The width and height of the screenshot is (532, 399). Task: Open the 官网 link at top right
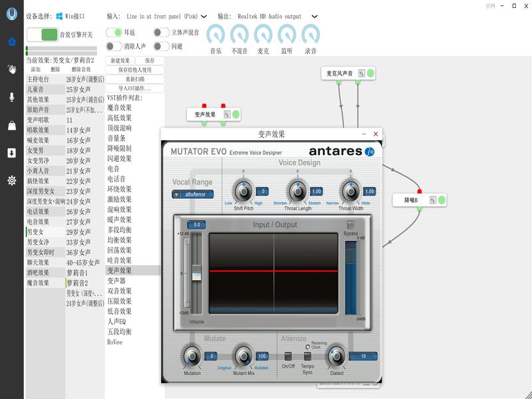pyautogui.click(x=490, y=6)
